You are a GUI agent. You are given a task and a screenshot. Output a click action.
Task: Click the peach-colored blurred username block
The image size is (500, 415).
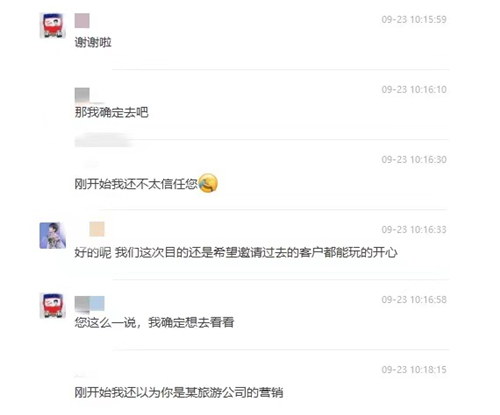point(97,229)
